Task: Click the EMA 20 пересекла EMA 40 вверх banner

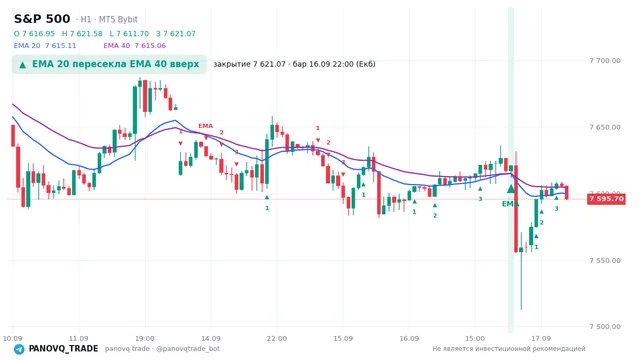Action: pos(109,64)
